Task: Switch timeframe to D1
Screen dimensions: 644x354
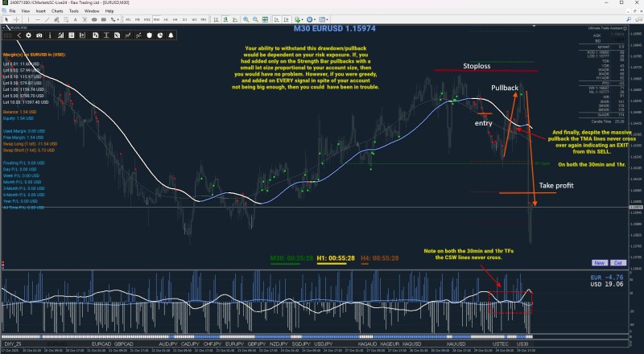Action: (185, 19)
